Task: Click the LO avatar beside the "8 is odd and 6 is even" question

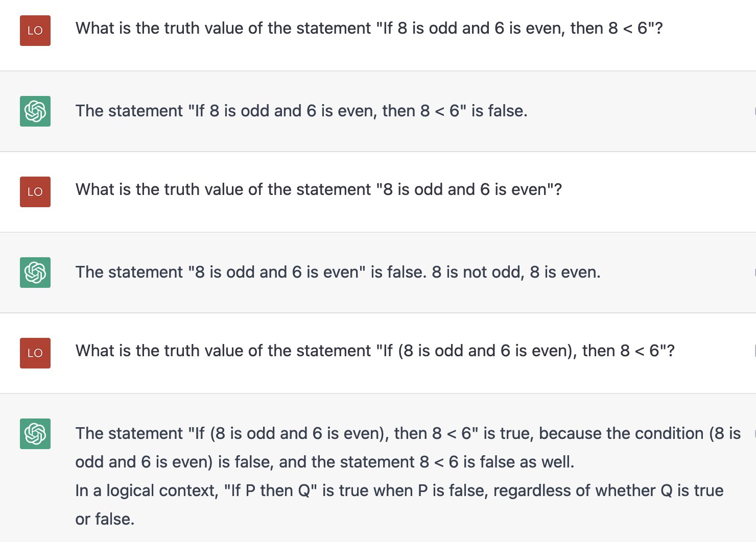Action: [35, 192]
